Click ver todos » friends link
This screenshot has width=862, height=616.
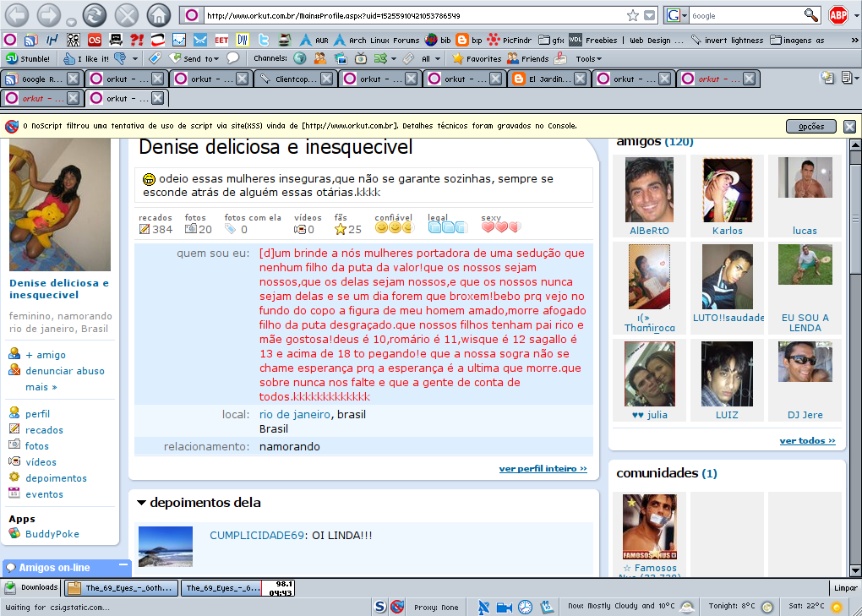coord(807,441)
